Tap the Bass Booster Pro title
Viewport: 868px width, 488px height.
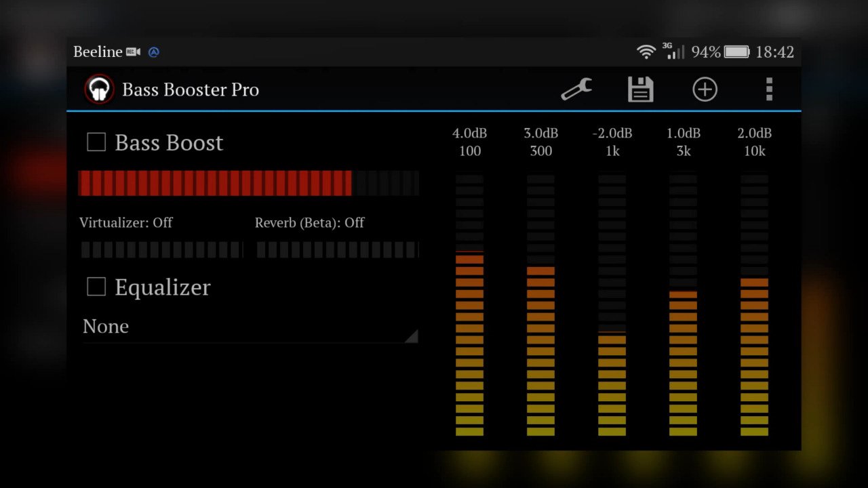pyautogui.click(x=191, y=89)
